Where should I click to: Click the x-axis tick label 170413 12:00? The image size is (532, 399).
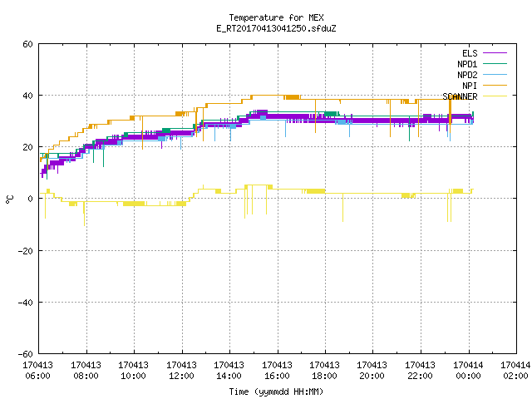tap(181, 371)
